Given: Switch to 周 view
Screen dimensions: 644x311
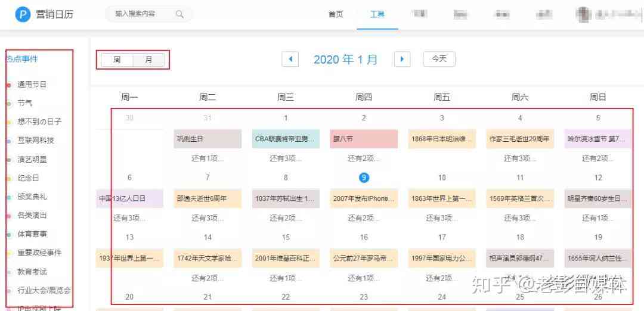Looking at the screenshot, I should coord(117,60).
